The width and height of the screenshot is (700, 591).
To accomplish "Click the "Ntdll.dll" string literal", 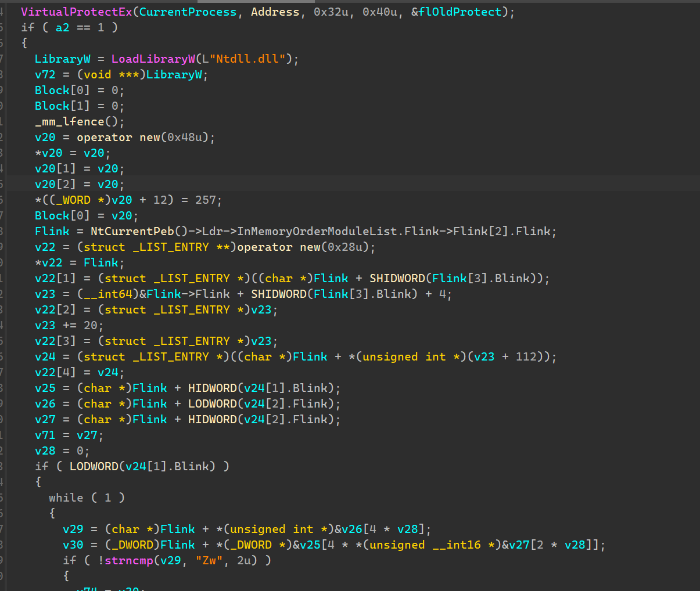I will (x=250, y=59).
